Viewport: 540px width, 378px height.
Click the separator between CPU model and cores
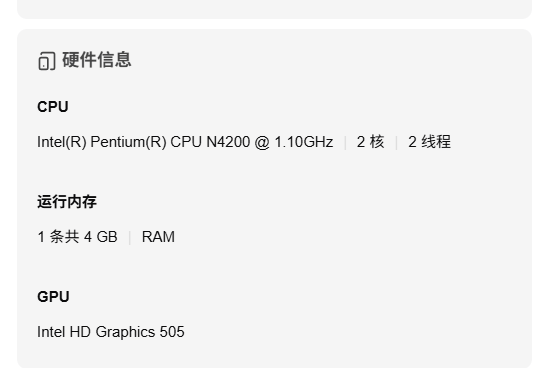pyautogui.click(x=345, y=143)
